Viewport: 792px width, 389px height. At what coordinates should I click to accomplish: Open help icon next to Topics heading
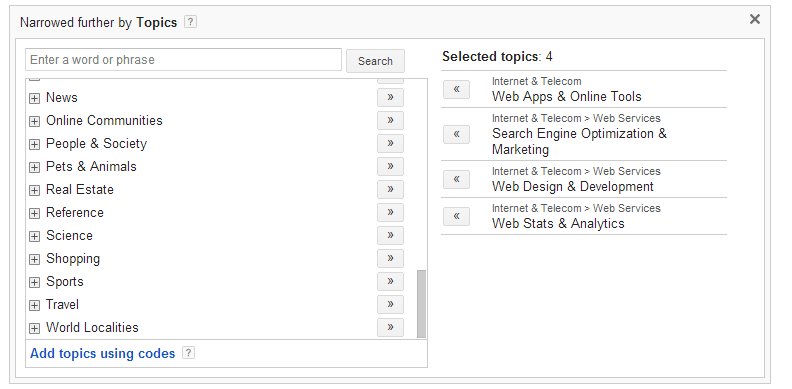pos(190,22)
